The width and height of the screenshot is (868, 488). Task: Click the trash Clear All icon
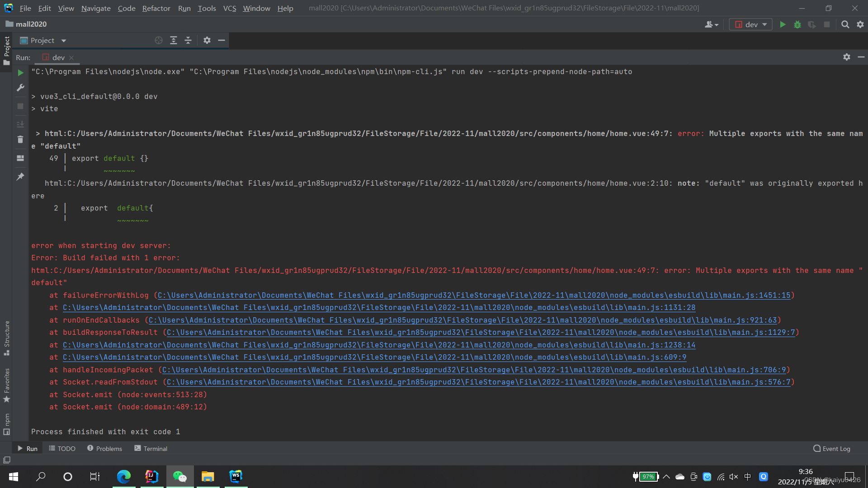click(x=20, y=140)
